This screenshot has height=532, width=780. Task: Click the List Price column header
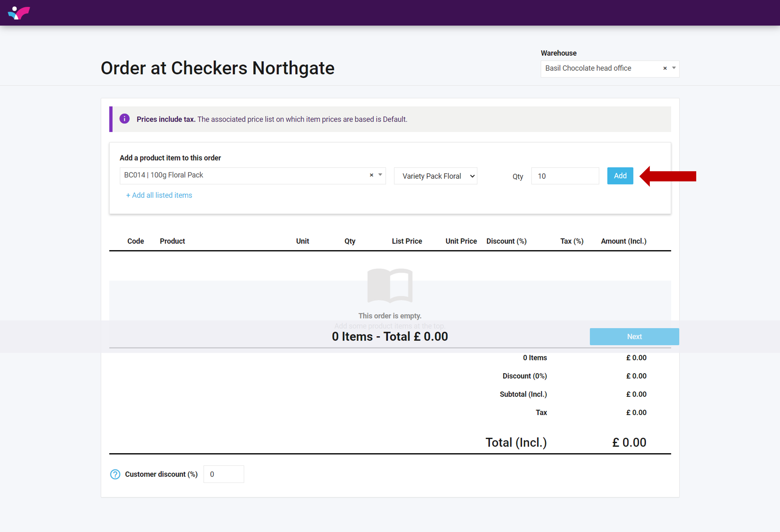(x=407, y=241)
